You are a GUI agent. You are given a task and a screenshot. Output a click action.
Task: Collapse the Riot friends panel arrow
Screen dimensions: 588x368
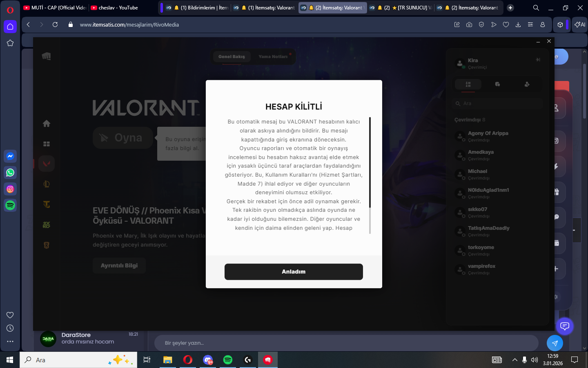[538, 60]
